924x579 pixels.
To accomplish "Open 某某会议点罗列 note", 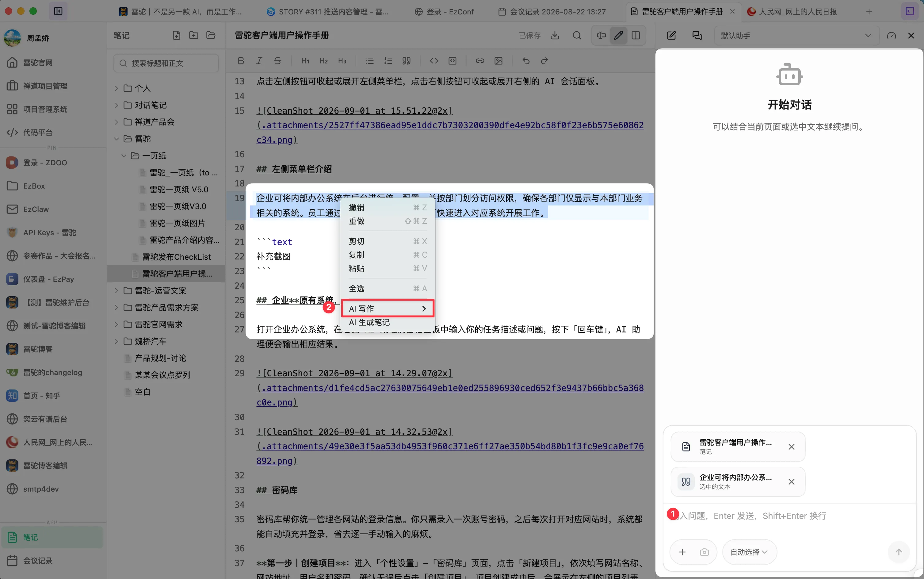I will click(x=166, y=375).
